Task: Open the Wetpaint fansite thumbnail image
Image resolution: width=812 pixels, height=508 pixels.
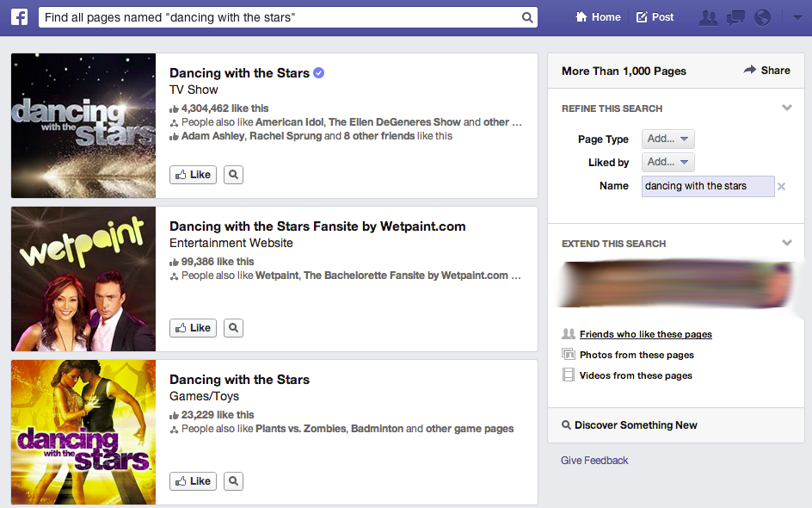Action: click(x=83, y=279)
